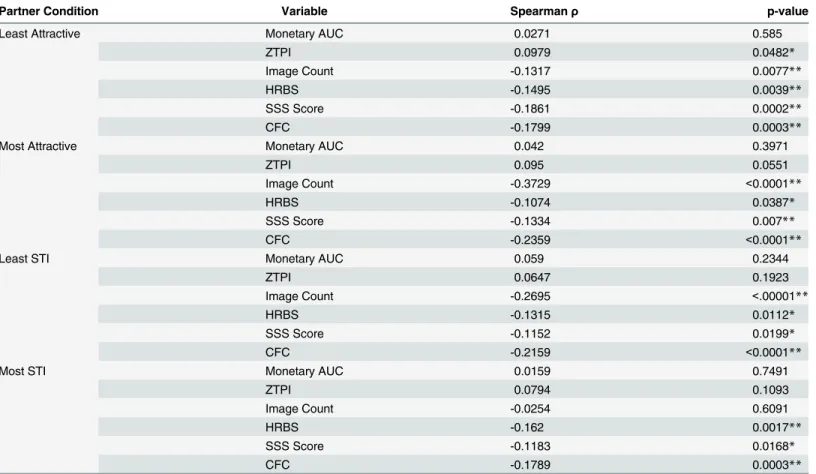Select the 0.0482* p-value cell

(x=773, y=53)
